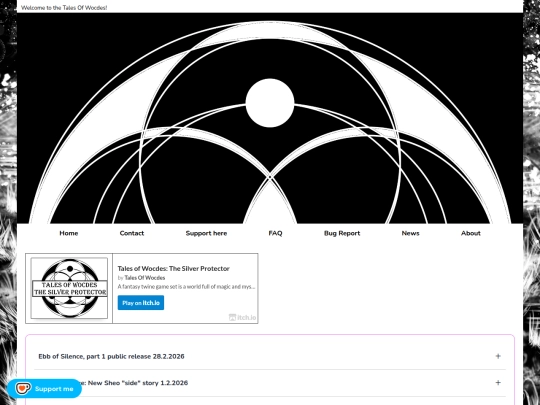Open Tales of Wocdes: The Silver Protector title link
Image resolution: width=540 pixels, height=405 pixels.
pyautogui.click(x=174, y=269)
